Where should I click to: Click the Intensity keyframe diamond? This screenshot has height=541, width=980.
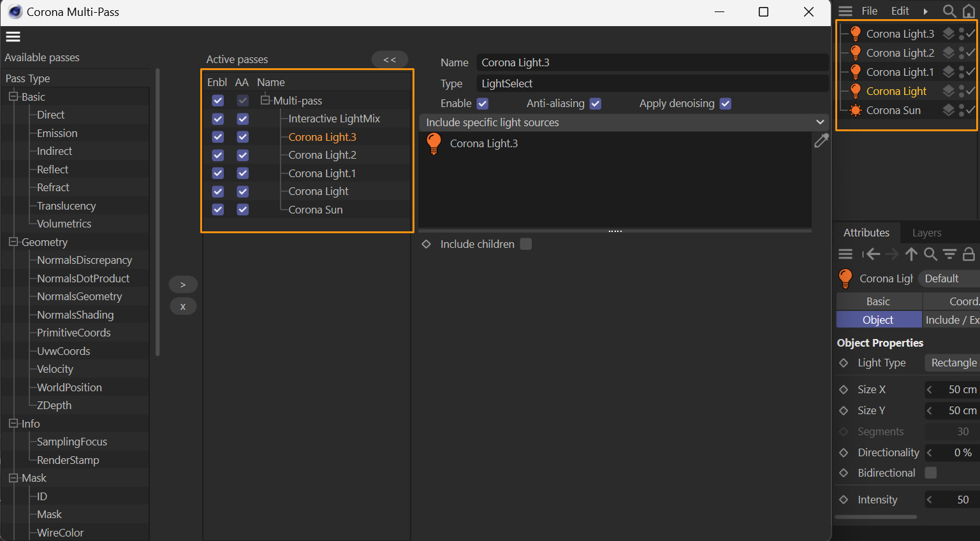pos(844,500)
